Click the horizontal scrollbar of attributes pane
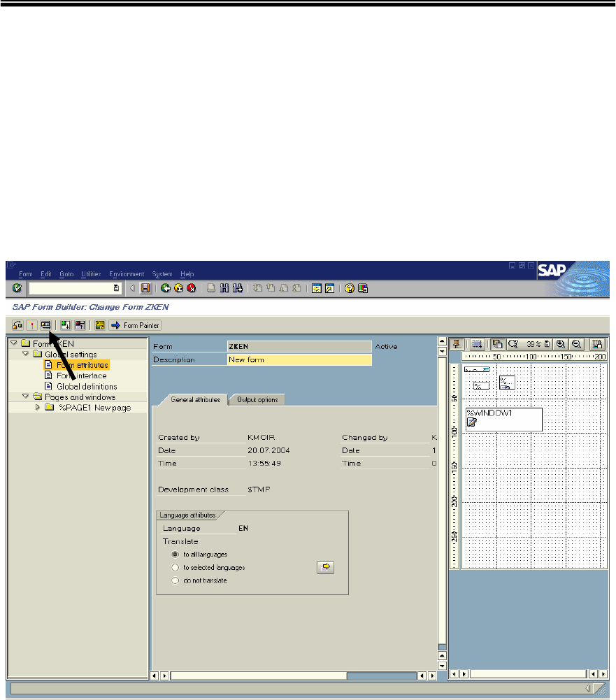616x700 pixels. (259, 676)
